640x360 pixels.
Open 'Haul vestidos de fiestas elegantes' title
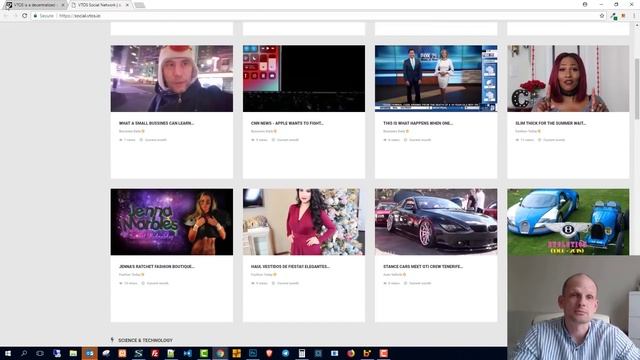(x=290, y=266)
